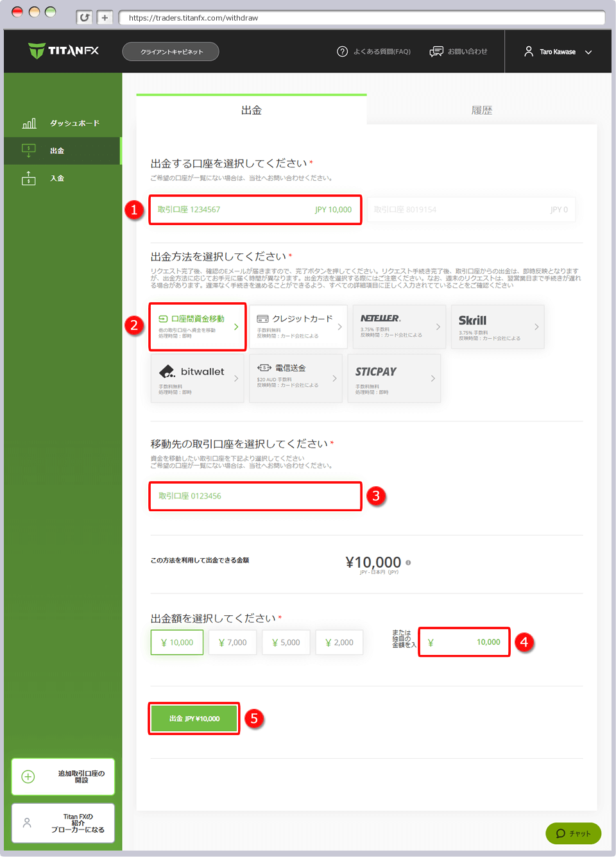
Task: Choose the ¥5,000 withdrawal amount
Action: tap(286, 641)
